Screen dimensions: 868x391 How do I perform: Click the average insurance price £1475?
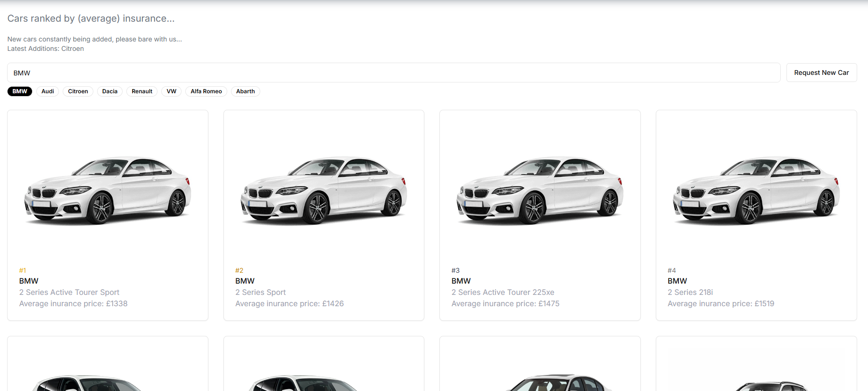(505, 303)
